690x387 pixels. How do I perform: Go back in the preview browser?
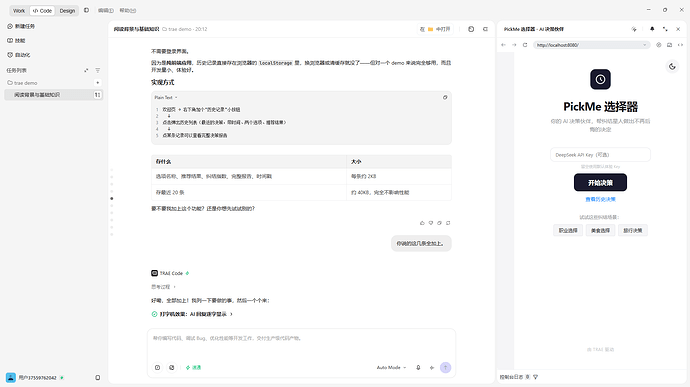(503, 45)
